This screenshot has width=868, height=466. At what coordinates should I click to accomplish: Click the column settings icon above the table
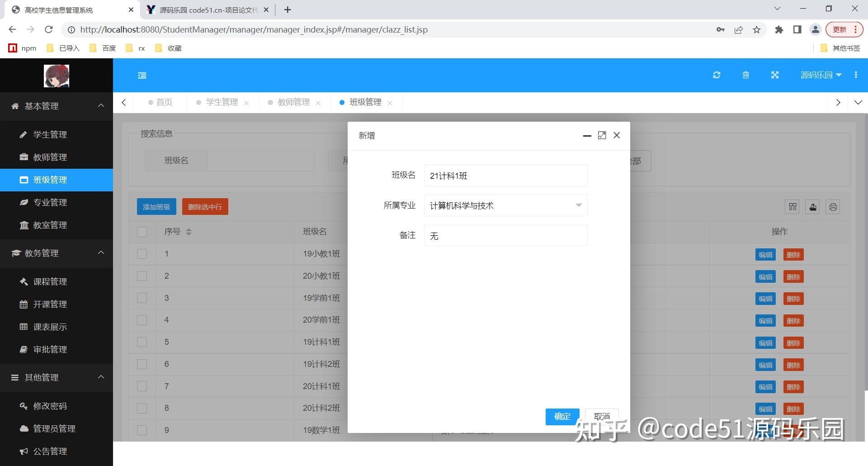[792, 207]
